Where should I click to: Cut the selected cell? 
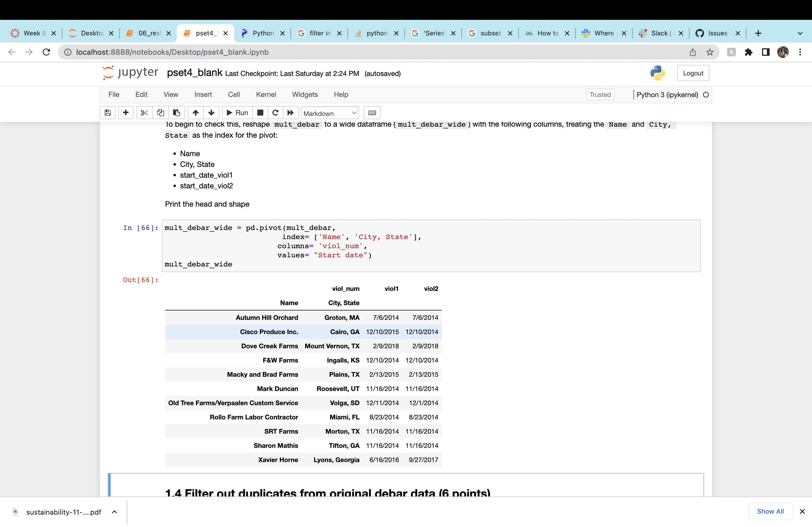(x=144, y=112)
